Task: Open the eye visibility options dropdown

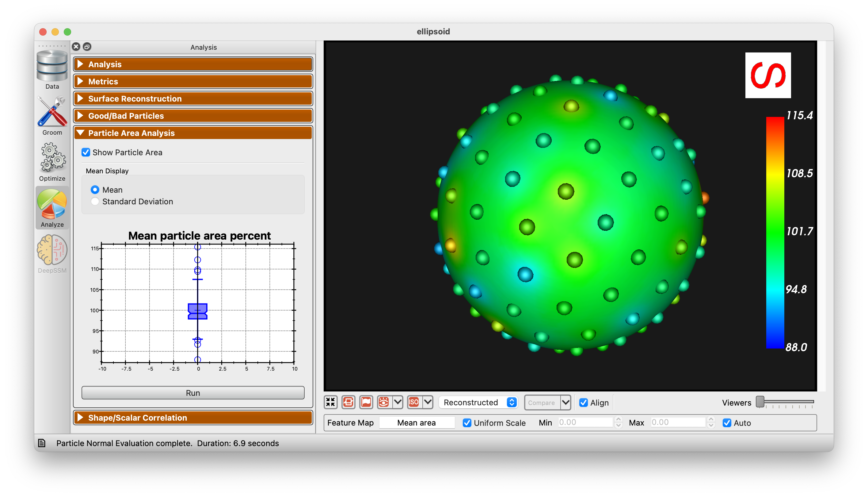Action: (398, 403)
